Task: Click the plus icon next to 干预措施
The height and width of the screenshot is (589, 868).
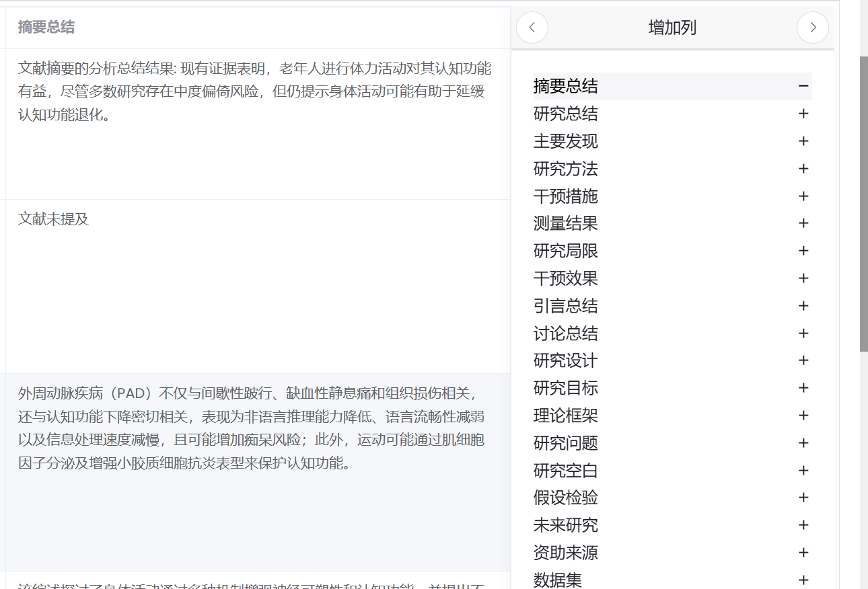Action: click(803, 196)
